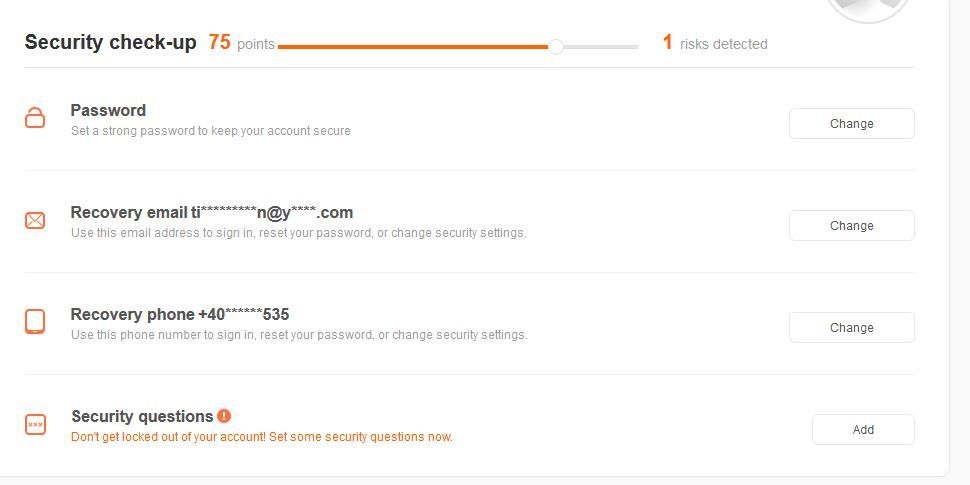Click the Security check-up heading
The width and height of the screenshot is (970, 485).
110,43
